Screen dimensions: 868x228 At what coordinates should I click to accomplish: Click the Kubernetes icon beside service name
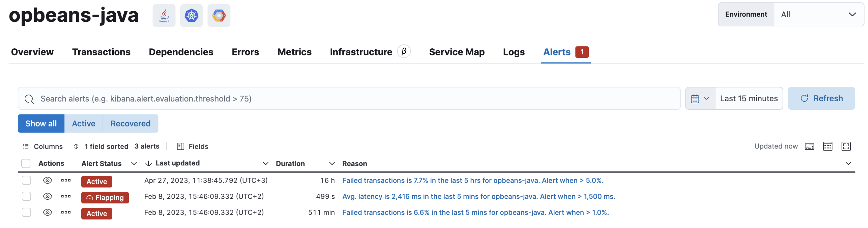point(191,16)
